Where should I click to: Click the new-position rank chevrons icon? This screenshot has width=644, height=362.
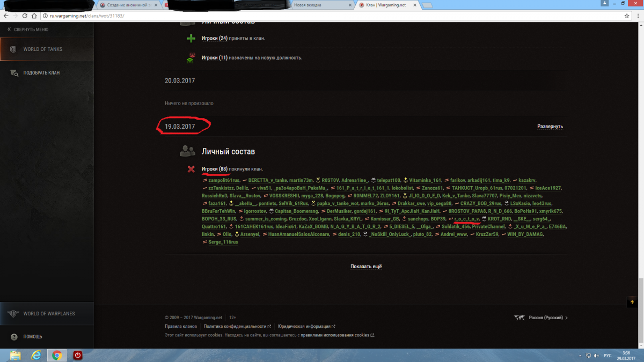[x=191, y=57]
